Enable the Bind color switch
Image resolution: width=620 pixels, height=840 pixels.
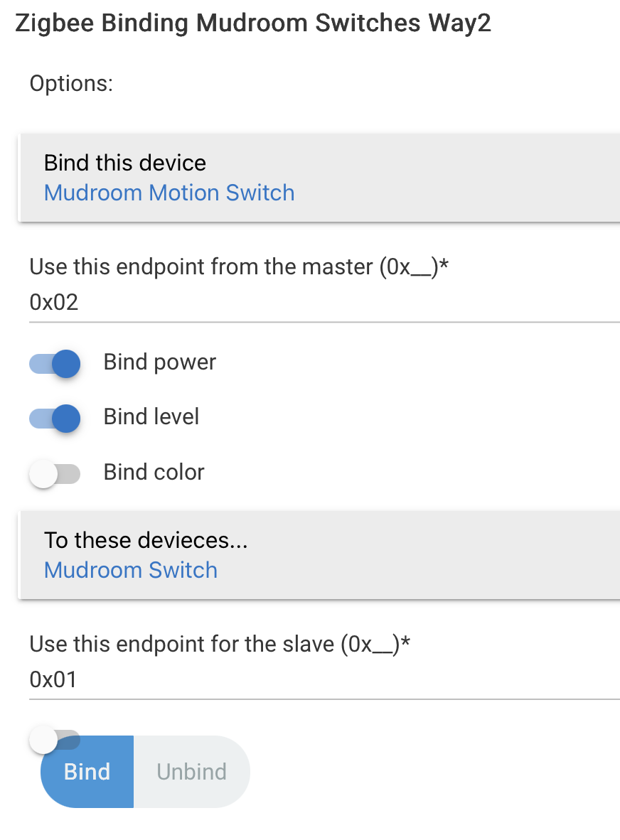click(55, 474)
